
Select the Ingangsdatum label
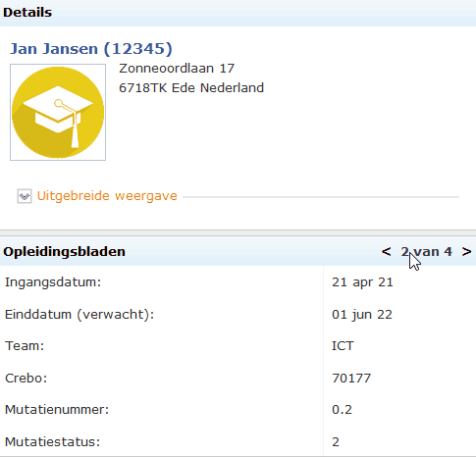[53, 282]
